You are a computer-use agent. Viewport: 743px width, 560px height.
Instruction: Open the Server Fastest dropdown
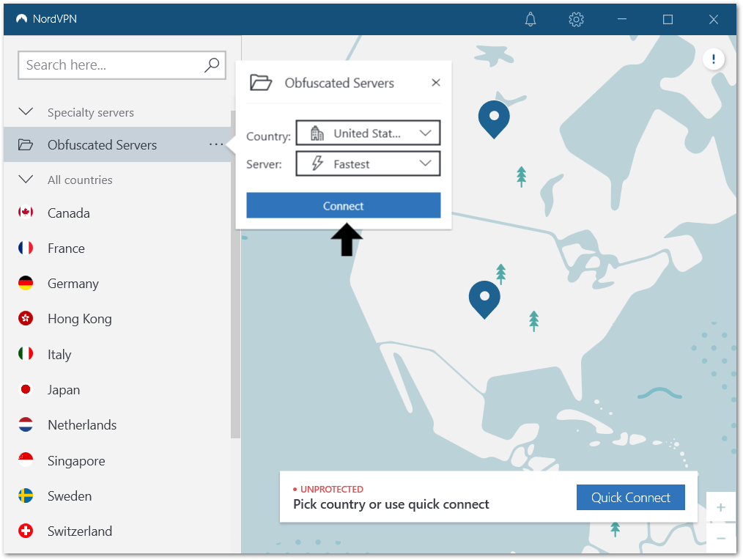(368, 163)
